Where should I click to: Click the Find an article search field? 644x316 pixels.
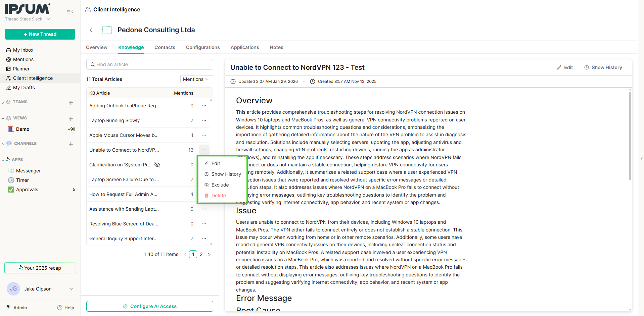click(150, 64)
